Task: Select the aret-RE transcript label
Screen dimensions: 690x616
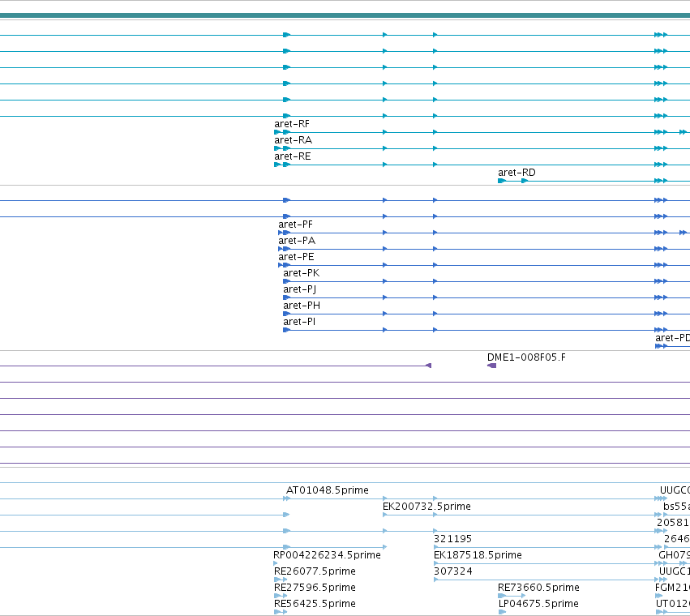Action: [293, 156]
